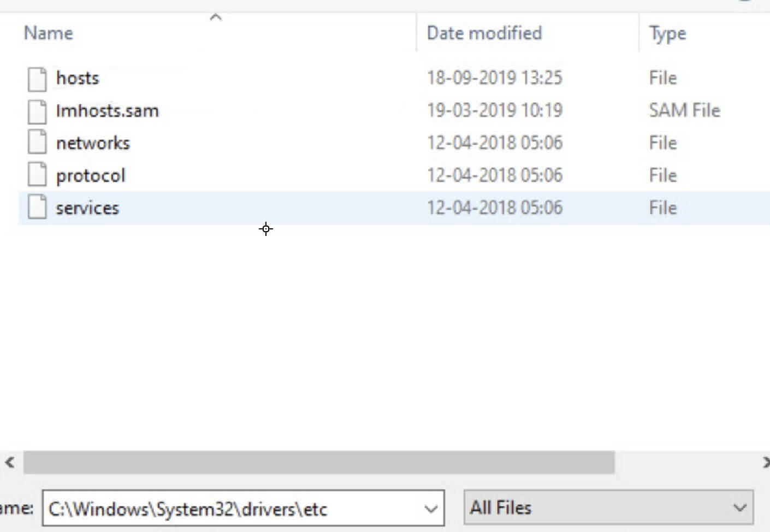Select the networks file name

[93, 143]
